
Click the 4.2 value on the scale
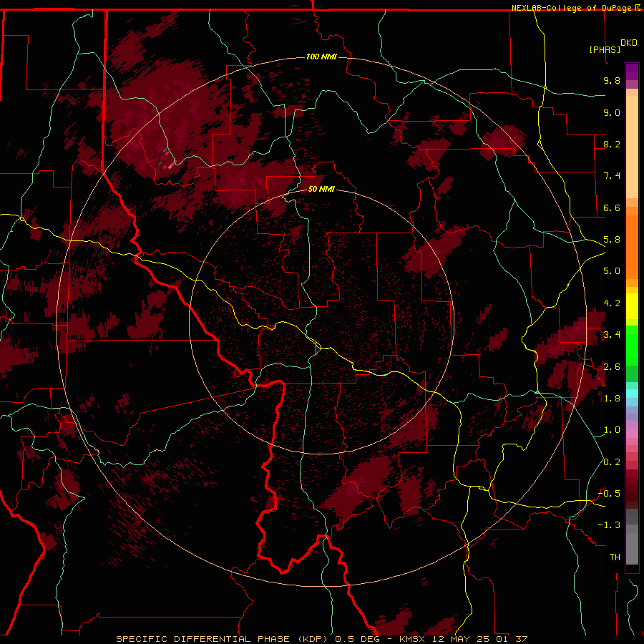612,303
